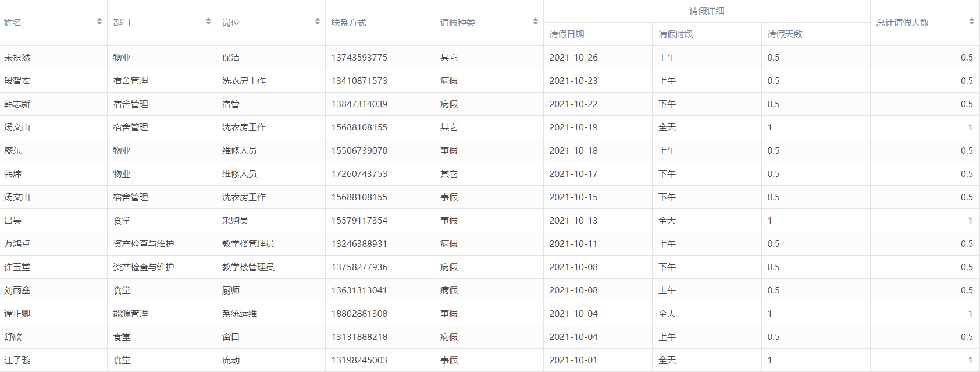The height and width of the screenshot is (372, 980).
Task: Select the 请假天数 sub-header
Action: pyautogui.click(x=785, y=34)
